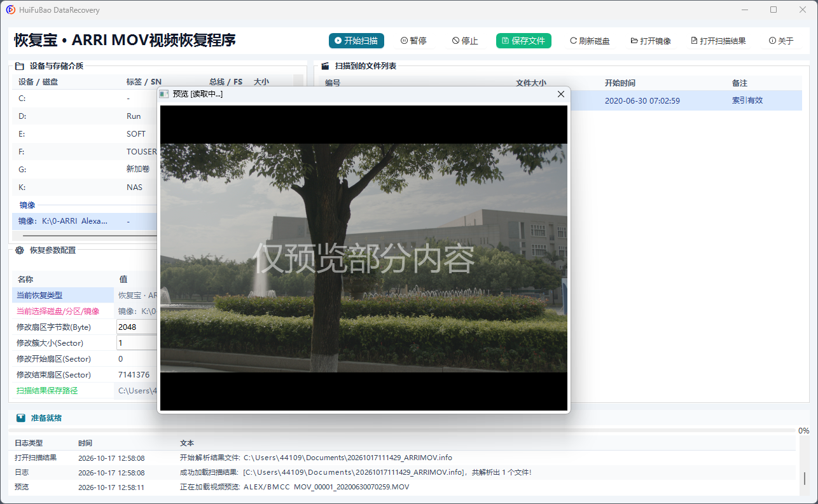Click the 保存文件 save file button

523,41
